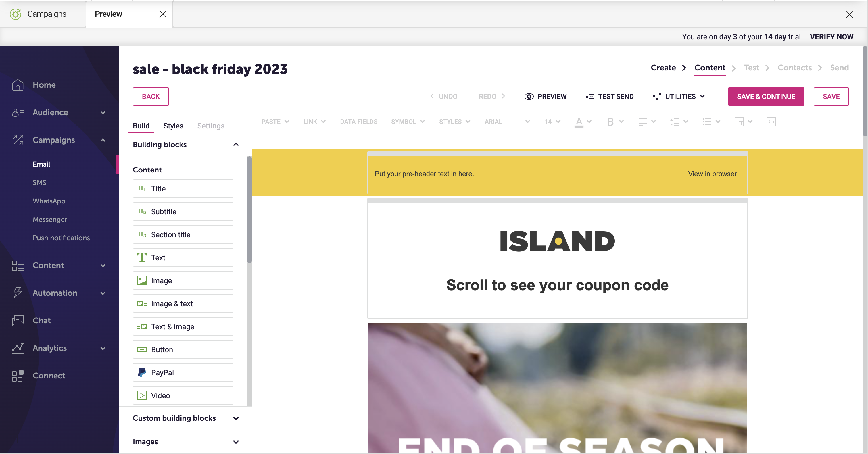Viewport: 868px width, 454px height.
Task: Click the View in browser link
Action: (x=713, y=174)
